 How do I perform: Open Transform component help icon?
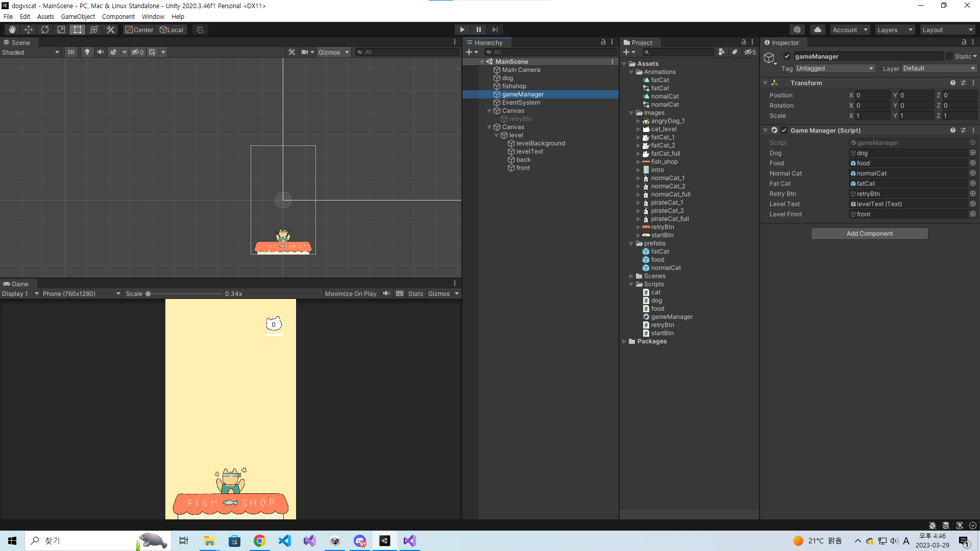click(x=953, y=83)
